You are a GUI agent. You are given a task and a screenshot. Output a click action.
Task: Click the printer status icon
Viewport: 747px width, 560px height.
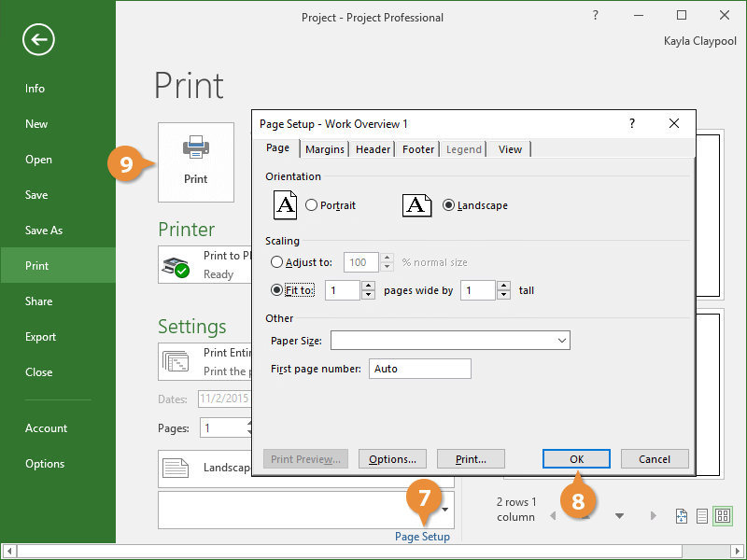(176, 267)
